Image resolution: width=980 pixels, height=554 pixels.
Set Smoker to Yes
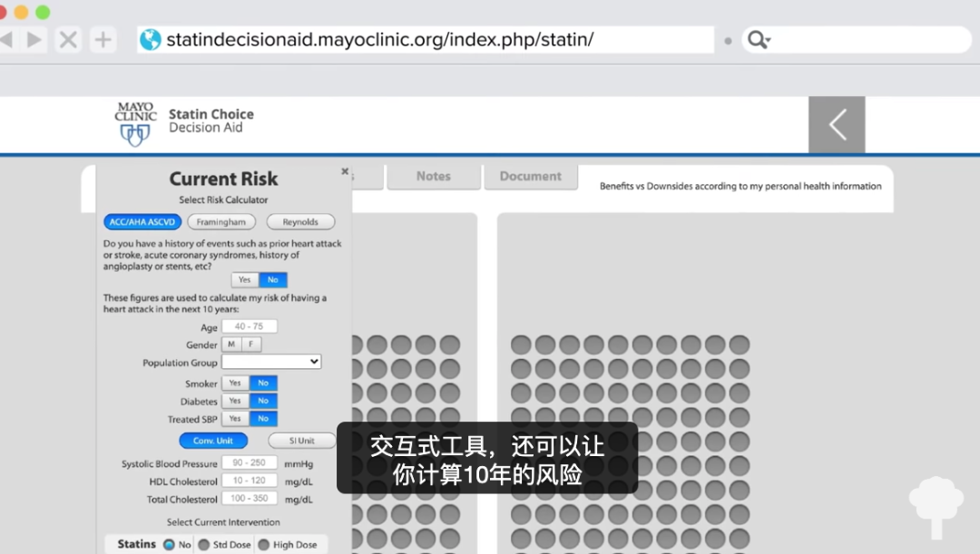pos(235,383)
